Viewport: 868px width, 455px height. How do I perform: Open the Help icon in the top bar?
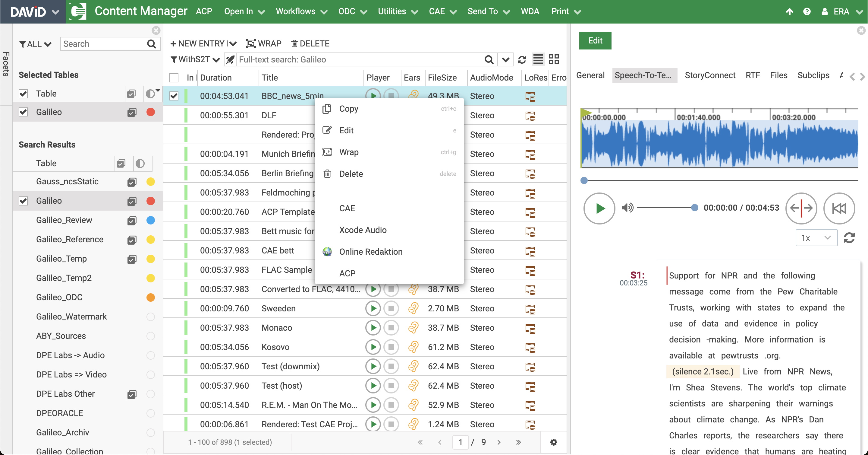(x=807, y=11)
